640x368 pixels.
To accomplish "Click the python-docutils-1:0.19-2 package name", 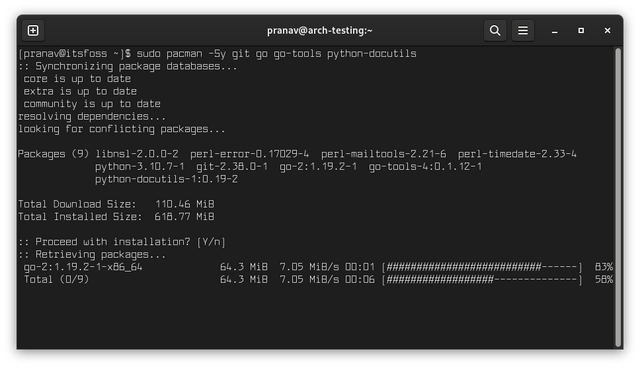I will coord(166,179).
